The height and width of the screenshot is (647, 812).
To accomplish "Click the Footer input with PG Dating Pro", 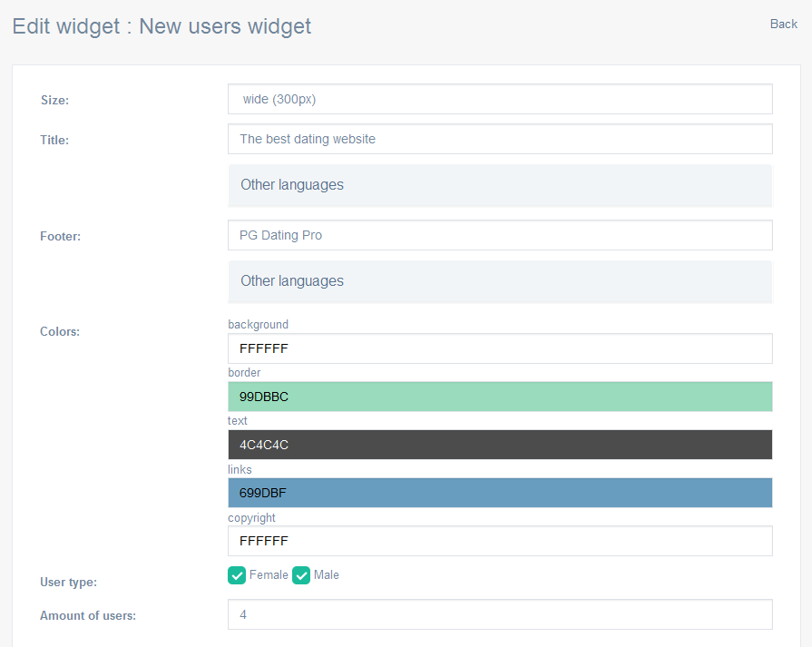I will tap(500, 235).
